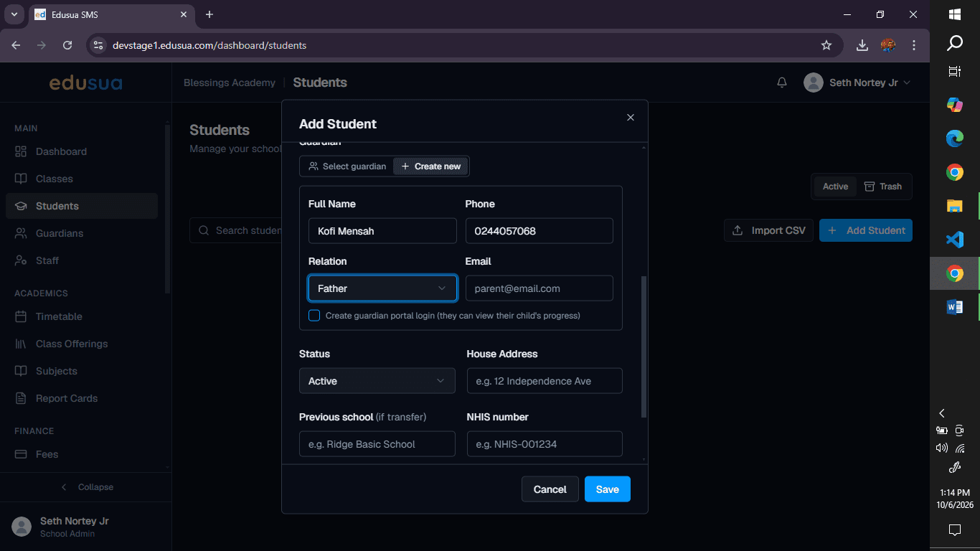Screen dimensions: 980x551
Task: Open the Chrome tab search dropdown
Action: [14, 14]
